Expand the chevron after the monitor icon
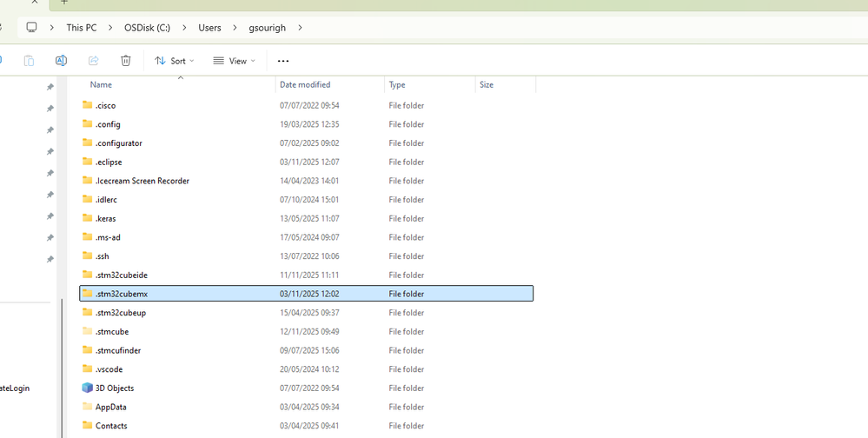This screenshot has height=438, width=868. click(x=51, y=27)
